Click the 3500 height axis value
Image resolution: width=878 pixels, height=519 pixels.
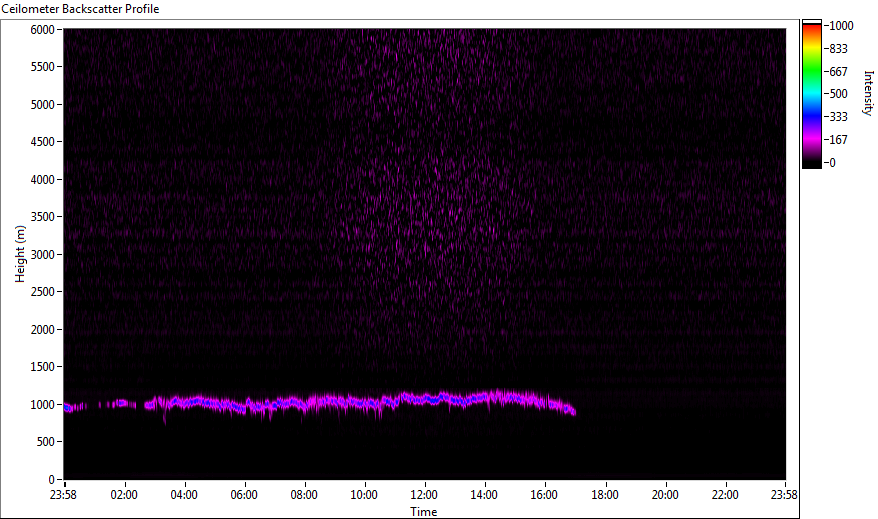[43, 217]
